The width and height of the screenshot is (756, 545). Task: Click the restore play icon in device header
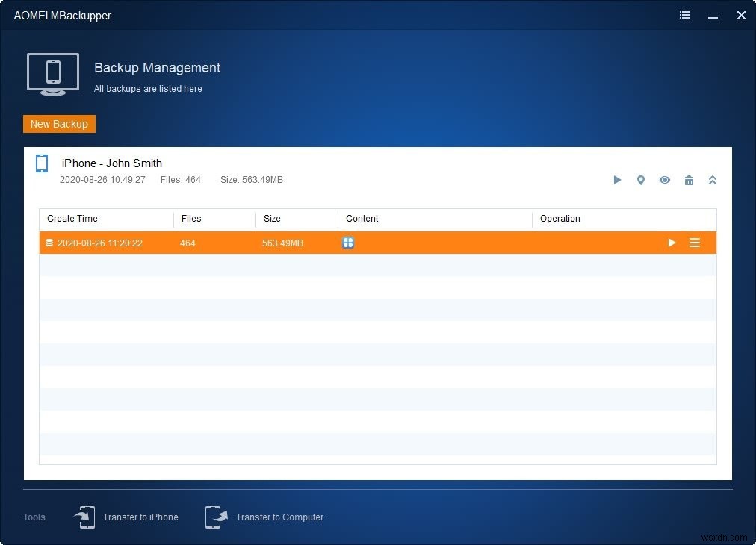click(617, 180)
